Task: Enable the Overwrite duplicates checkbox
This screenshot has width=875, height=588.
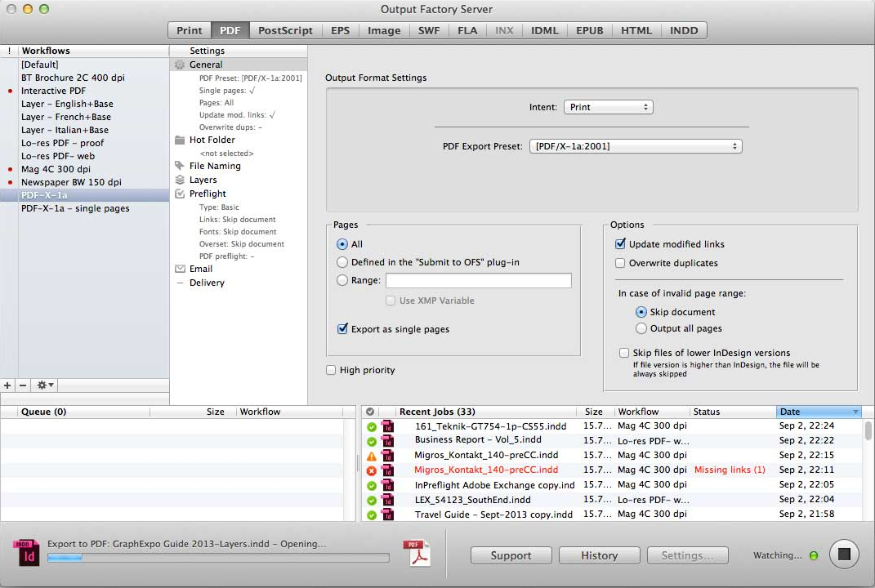Action: click(x=621, y=263)
